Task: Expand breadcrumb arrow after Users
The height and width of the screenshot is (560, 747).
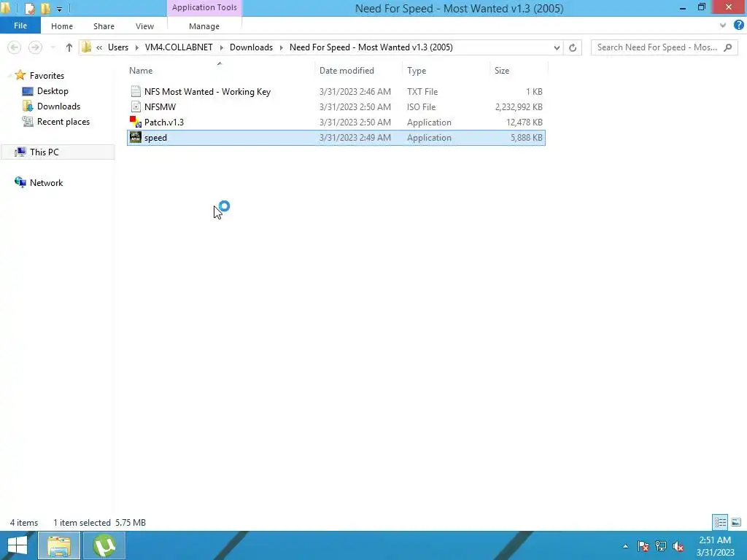Action: [x=136, y=47]
